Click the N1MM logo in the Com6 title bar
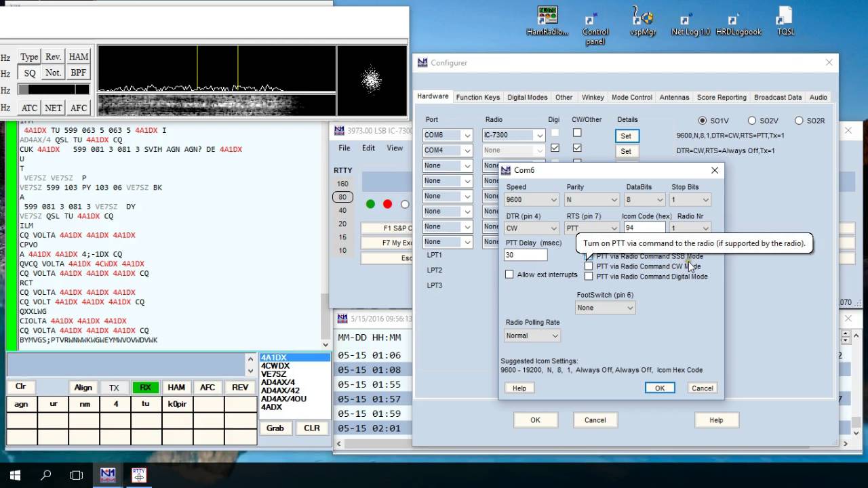Image resolution: width=868 pixels, height=488 pixels. 506,170
